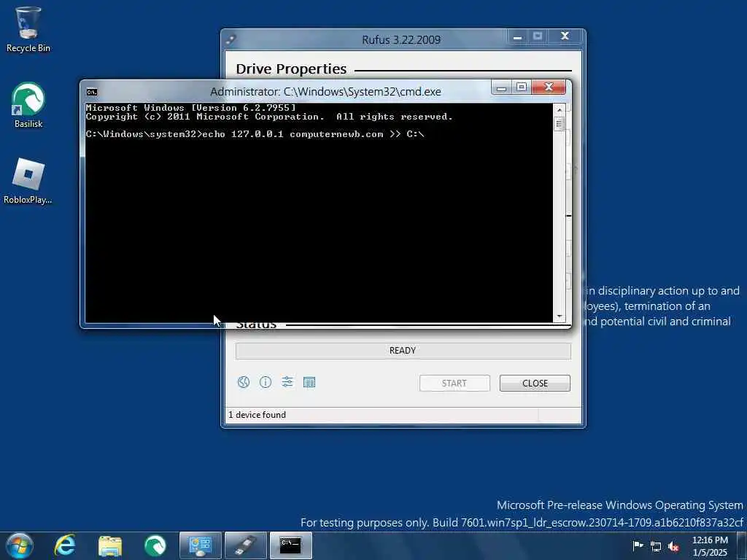The height and width of the screenshot is (560, 747).
Task: Click '1 device found' status text
Action: (x=258, y=415)
